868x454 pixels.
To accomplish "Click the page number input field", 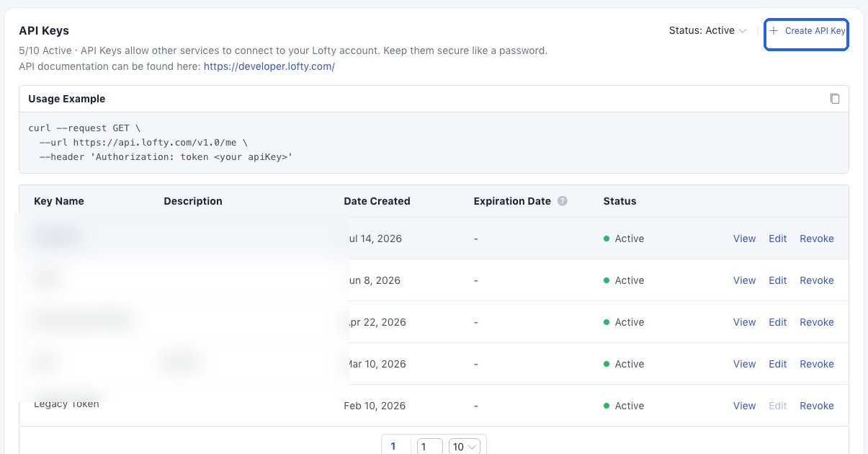I will click(429, 447).
